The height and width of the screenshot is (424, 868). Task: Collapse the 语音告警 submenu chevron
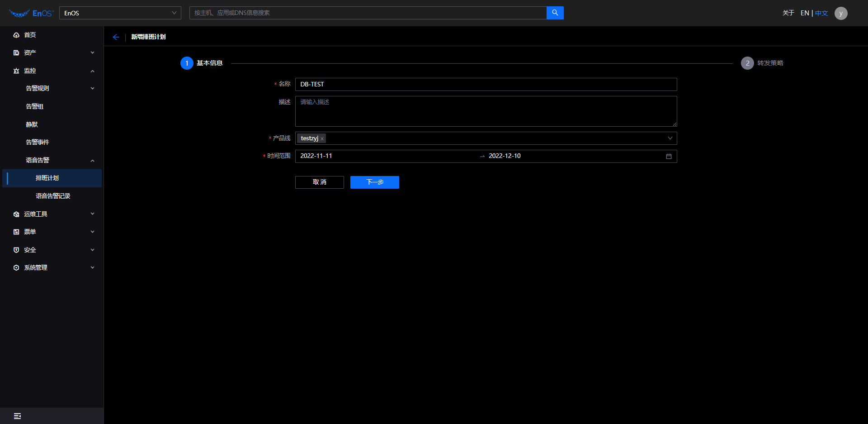click(x=92, y=161)
